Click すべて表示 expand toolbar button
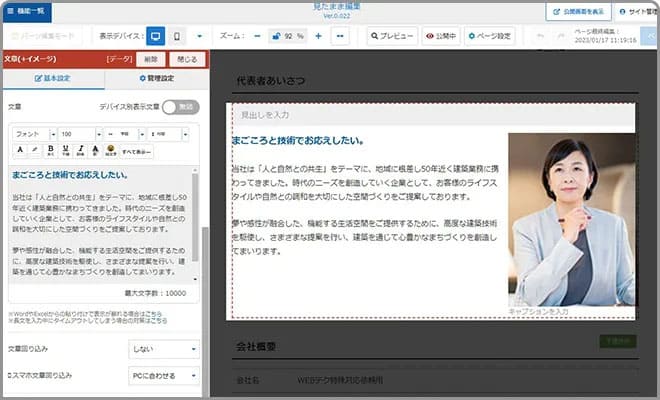 tap(136, 152)
